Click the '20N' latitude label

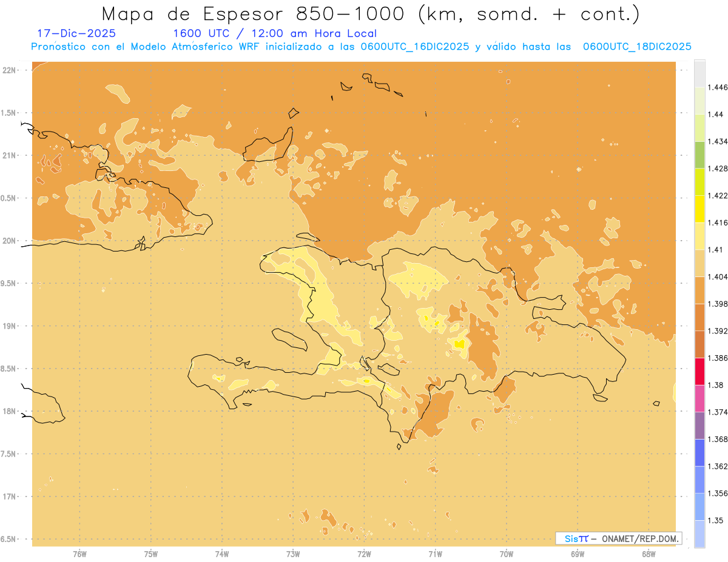pyautogui.click(x=9, y=241)
